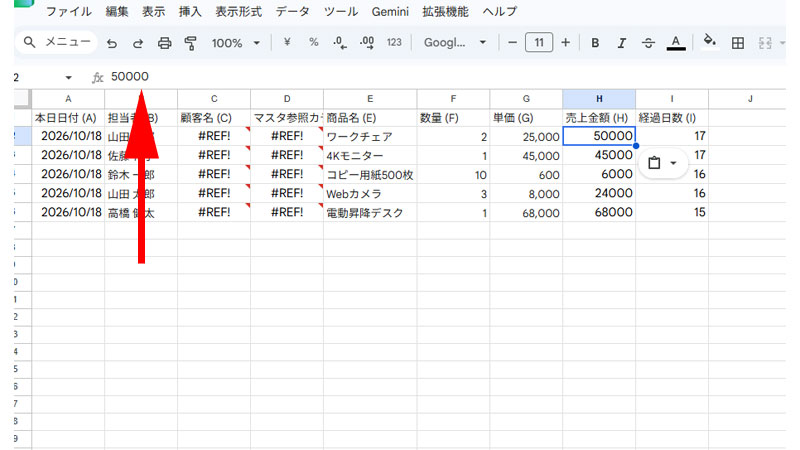This screenshot has width=800, height=450.
Task: Select unit price cell 25,000
Action: 526,136
